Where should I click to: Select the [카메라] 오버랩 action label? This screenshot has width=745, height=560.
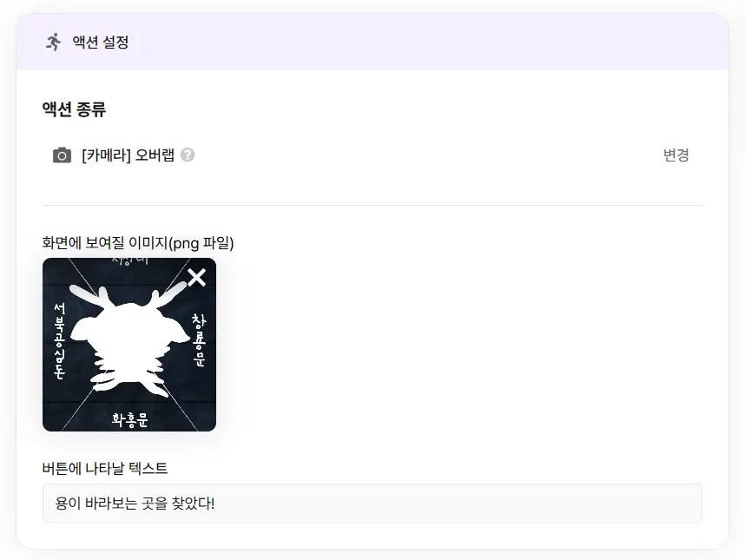click(128, 155)
